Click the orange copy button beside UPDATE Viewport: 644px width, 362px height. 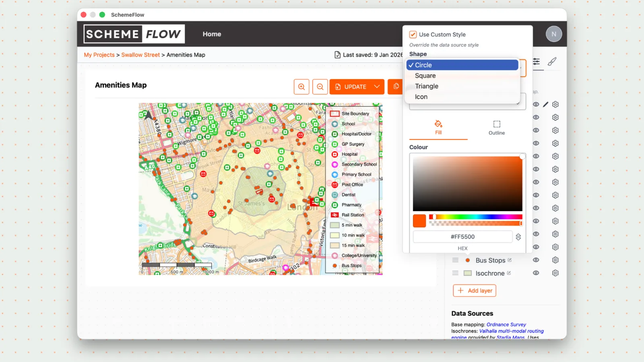coord(396,86)
